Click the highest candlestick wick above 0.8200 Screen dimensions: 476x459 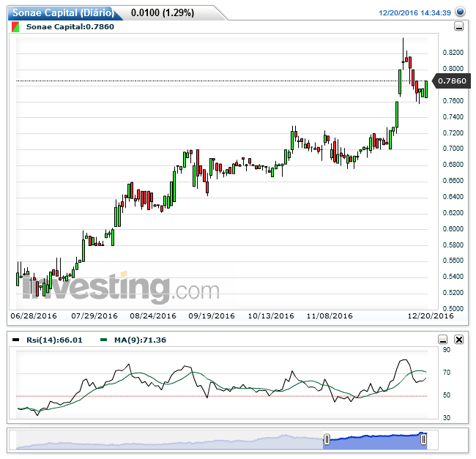(x=404, y=48)
